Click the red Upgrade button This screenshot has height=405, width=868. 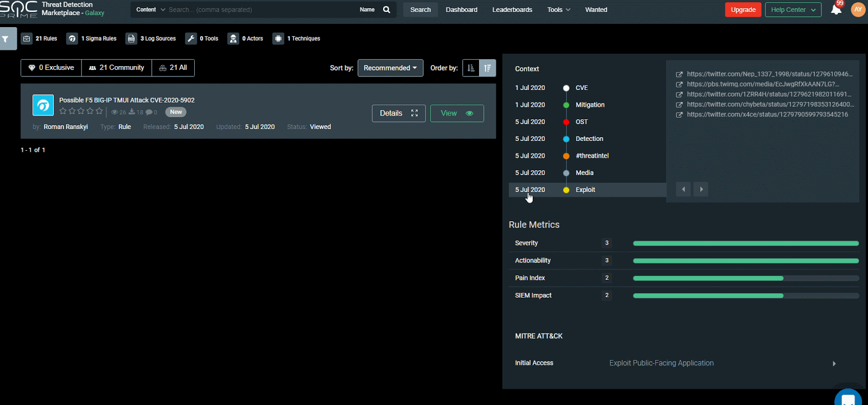point(743,10)
